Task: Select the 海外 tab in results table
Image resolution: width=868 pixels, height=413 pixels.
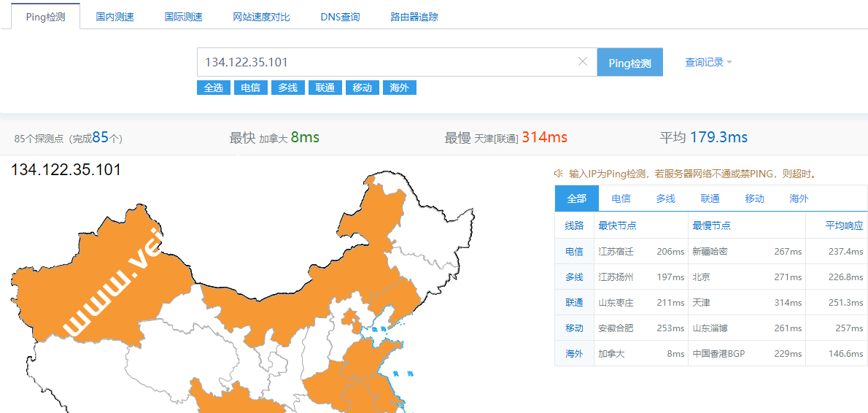Action: pyautogui.click(x=799, y=198)
